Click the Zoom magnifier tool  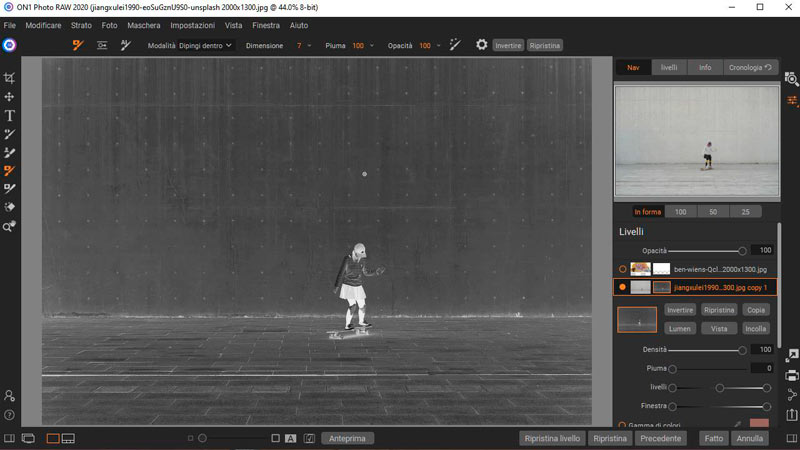click(10, 227)
